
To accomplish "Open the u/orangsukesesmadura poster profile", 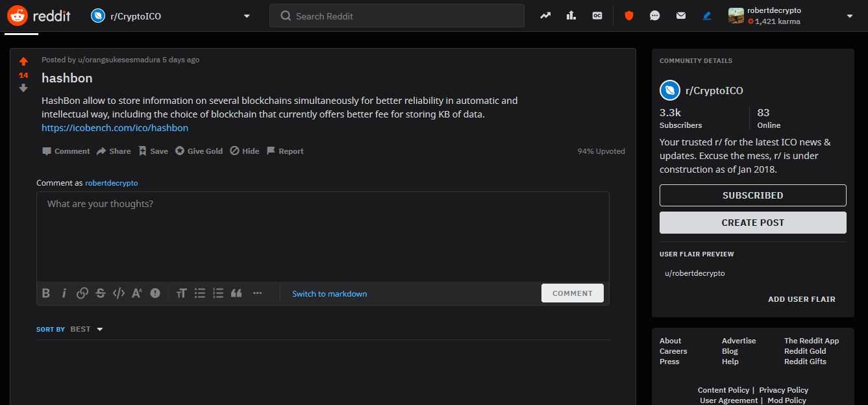I will click(119, 60).
